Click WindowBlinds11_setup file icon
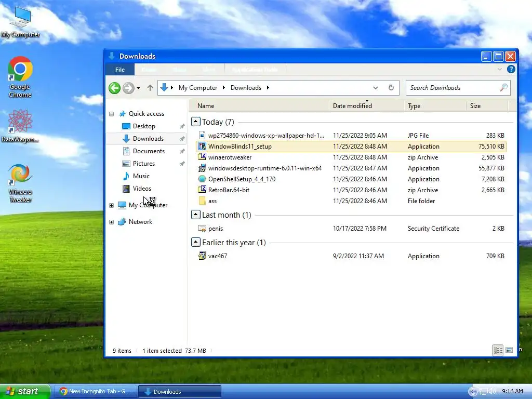 pyautogui.click(x=202, y=146)
